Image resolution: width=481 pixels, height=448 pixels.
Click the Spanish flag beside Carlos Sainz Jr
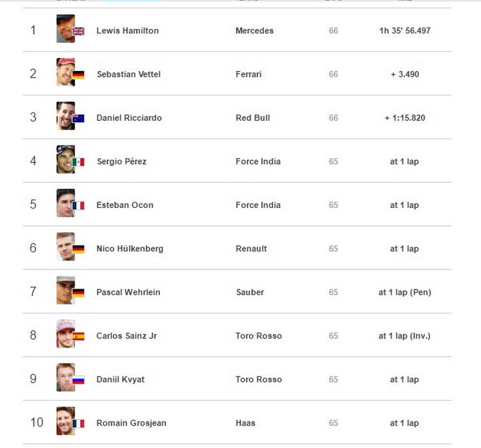[x=78, y=336]
